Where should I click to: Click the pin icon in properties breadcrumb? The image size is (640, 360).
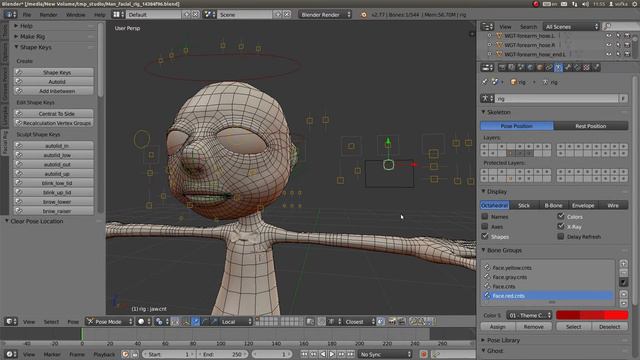pyautogui.click(x=484, y=82)
